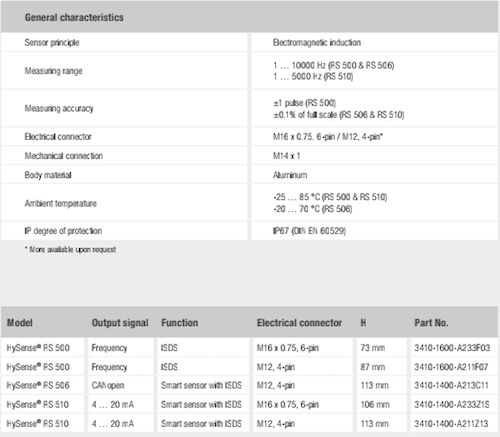Click the Body material Aluminum value

(x=290, y=175)
